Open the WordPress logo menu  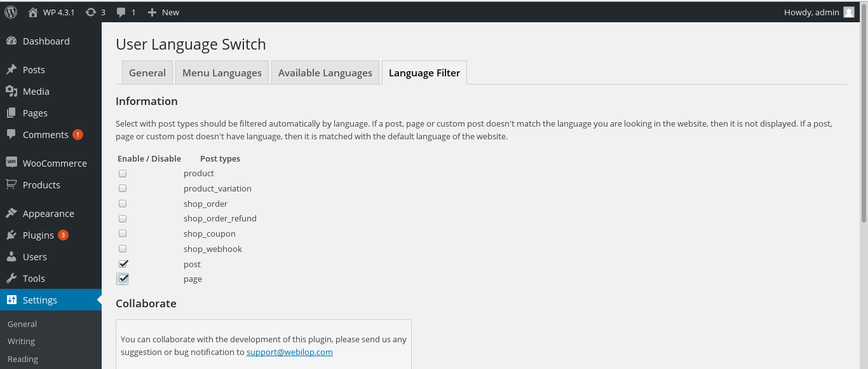pos(11,12)
